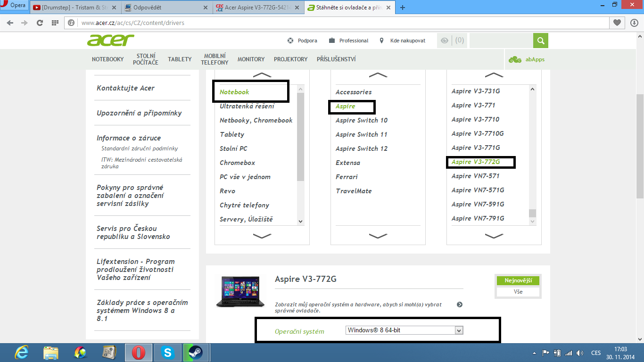Open Skype from the taskbar
This screenshot has width=644, height=362.
click(167, 353)
